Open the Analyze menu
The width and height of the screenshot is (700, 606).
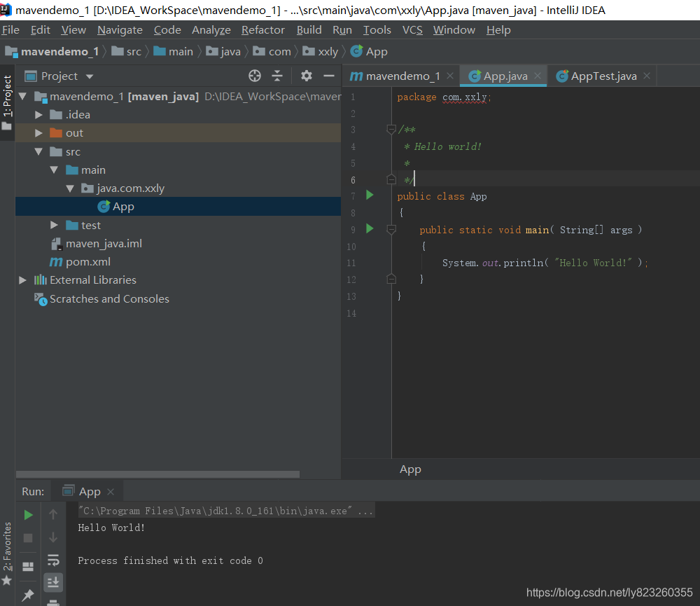click(211, 30)
